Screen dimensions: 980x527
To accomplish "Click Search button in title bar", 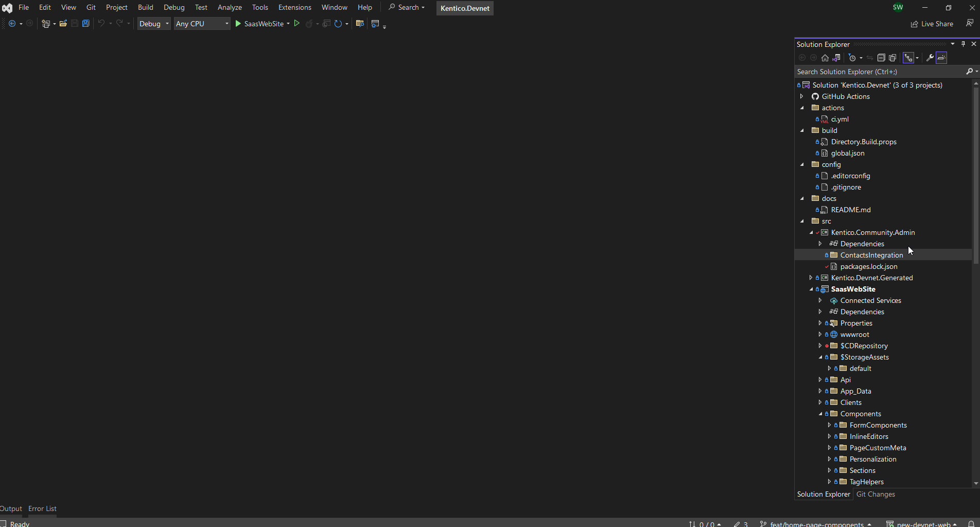I will click(407, 7).
